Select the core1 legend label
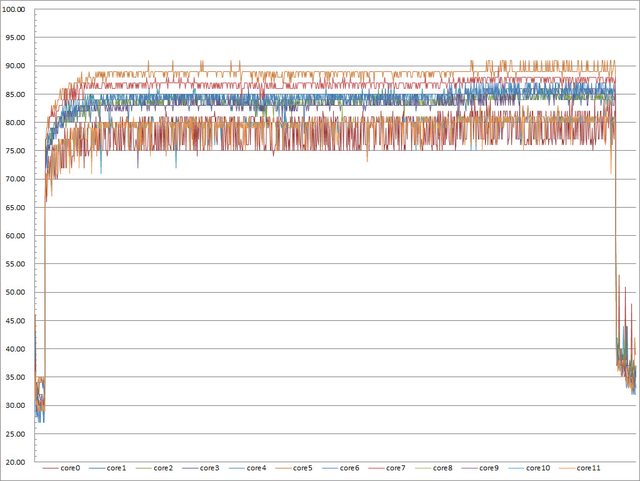 (x=116, y=468)
